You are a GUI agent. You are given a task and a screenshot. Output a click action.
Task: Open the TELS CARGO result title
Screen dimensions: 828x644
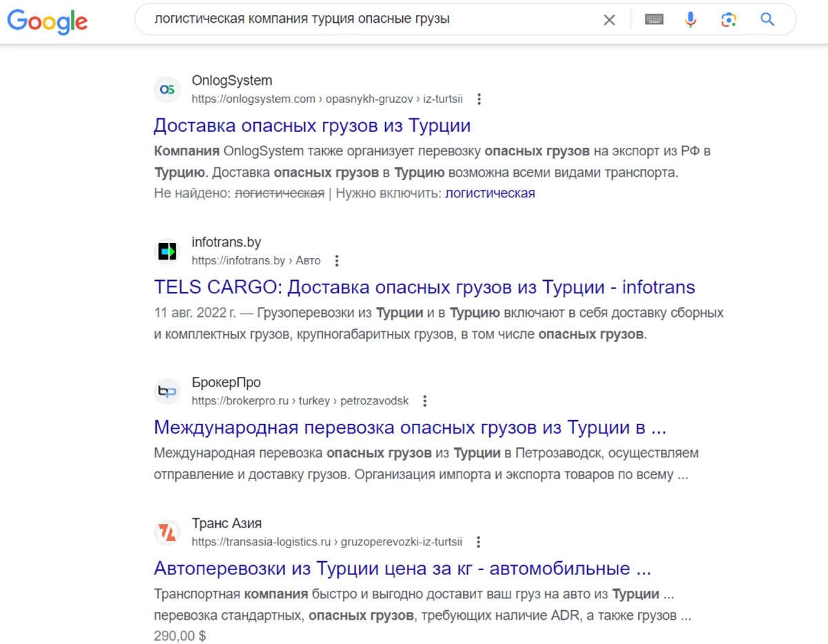point(424,287)
